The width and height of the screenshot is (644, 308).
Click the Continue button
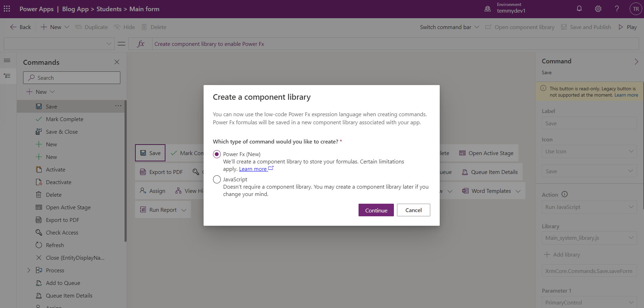click(376, 210)
